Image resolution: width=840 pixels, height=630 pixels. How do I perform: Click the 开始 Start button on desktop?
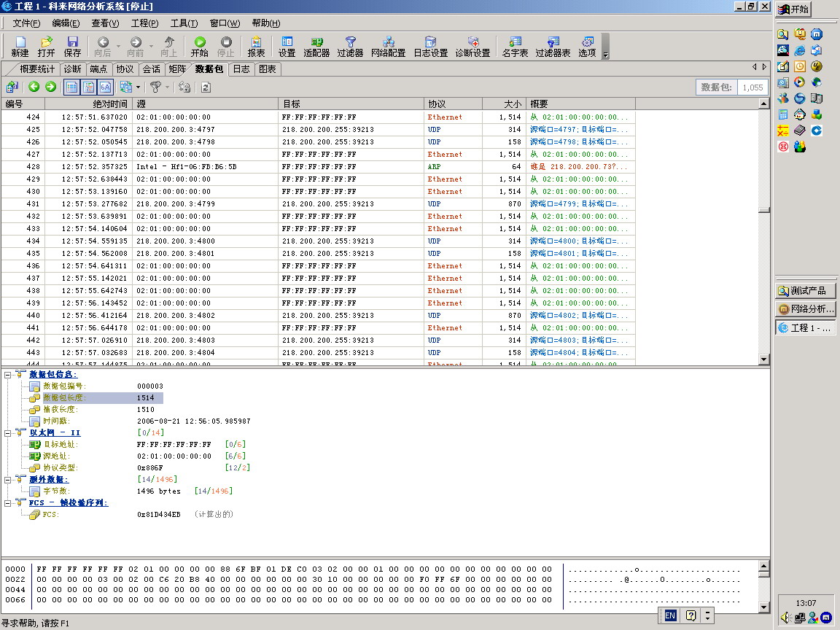pos(794,9)
